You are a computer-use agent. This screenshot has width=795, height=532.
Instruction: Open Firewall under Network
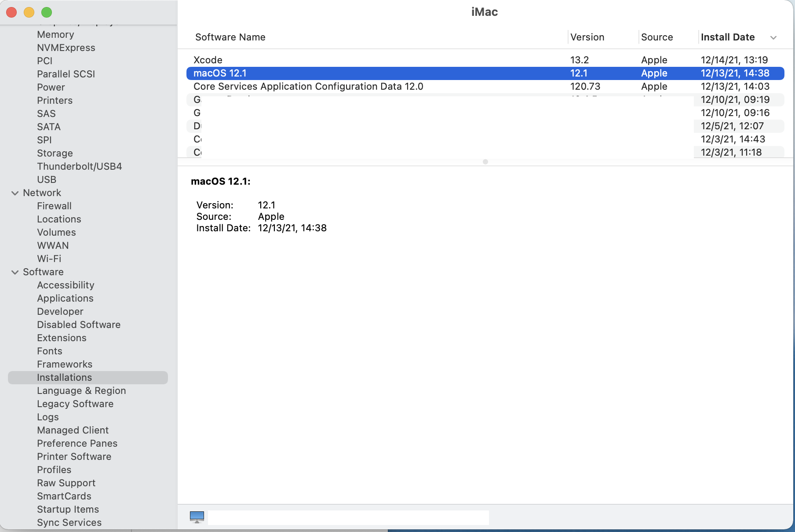54,206
